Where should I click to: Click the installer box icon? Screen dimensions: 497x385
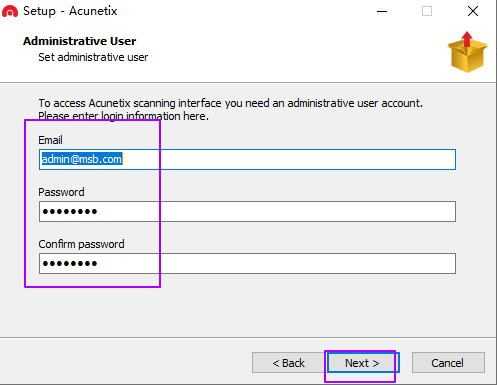pyautogui.click(x=467, y=52)
